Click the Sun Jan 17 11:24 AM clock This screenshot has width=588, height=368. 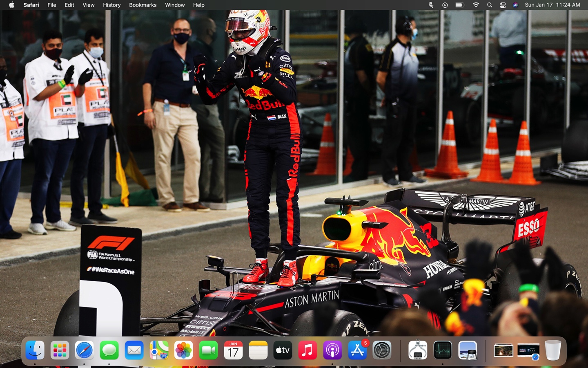coord(552,5)
